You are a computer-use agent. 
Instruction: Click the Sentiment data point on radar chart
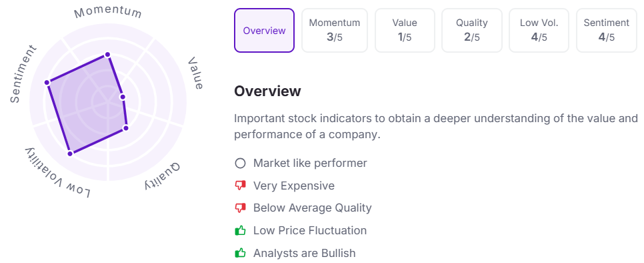pos(47,83)
